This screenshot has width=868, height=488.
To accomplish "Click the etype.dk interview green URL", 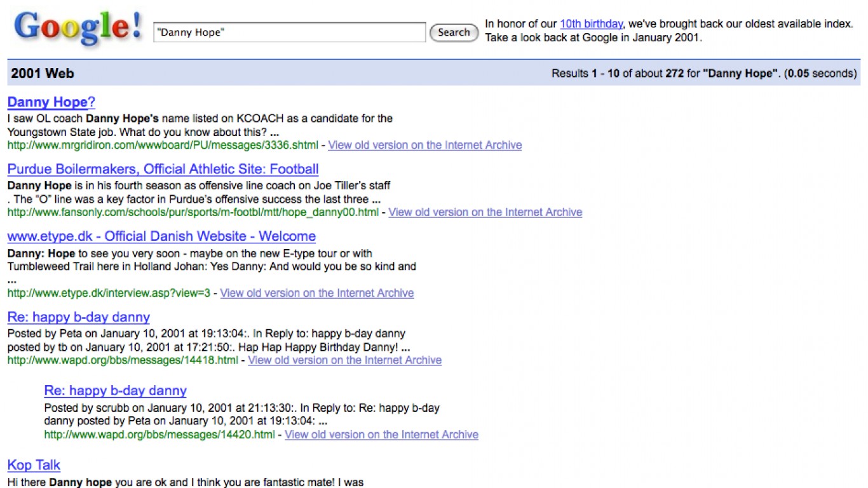I will (x=109, y=293).
